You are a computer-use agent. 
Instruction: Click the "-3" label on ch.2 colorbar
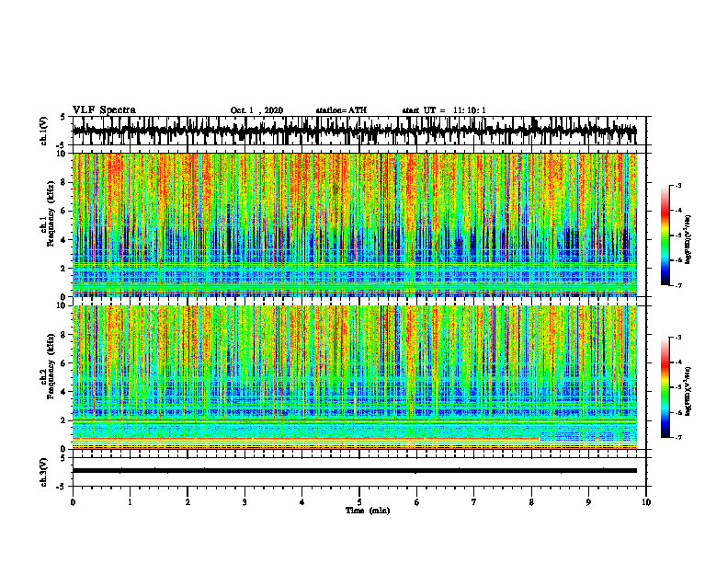678,338
